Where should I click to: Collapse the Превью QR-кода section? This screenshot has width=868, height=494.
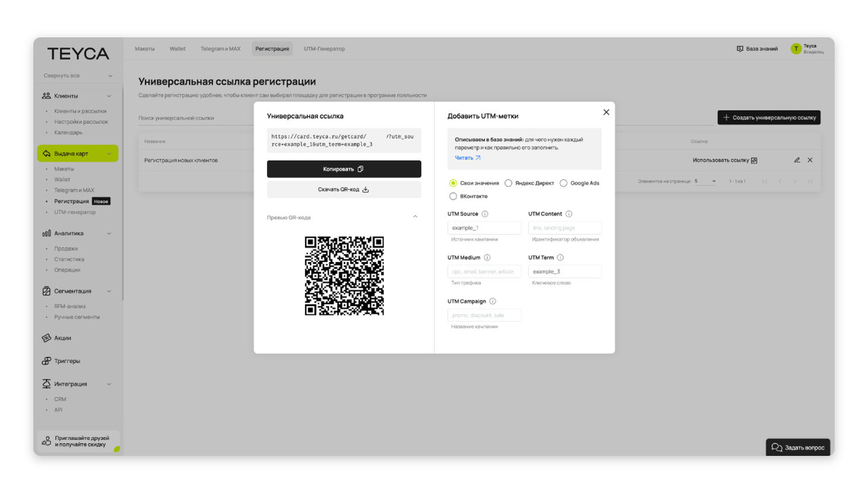point(415,217)
